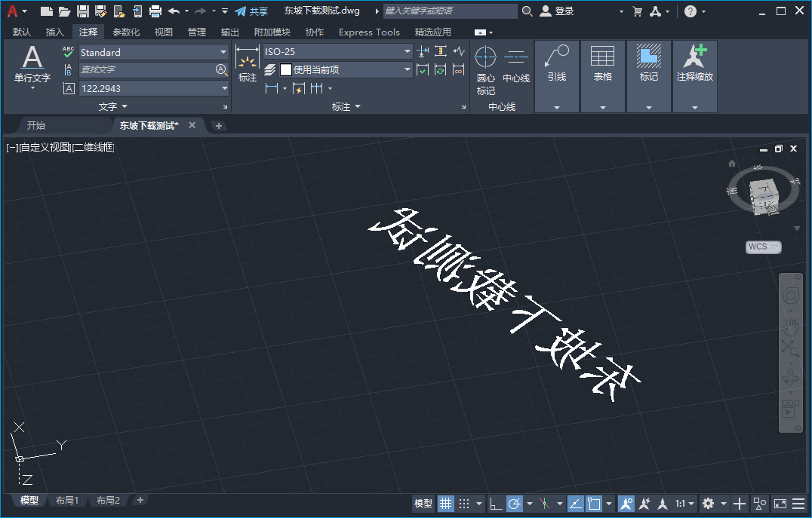Click the Save As icon

100,11
